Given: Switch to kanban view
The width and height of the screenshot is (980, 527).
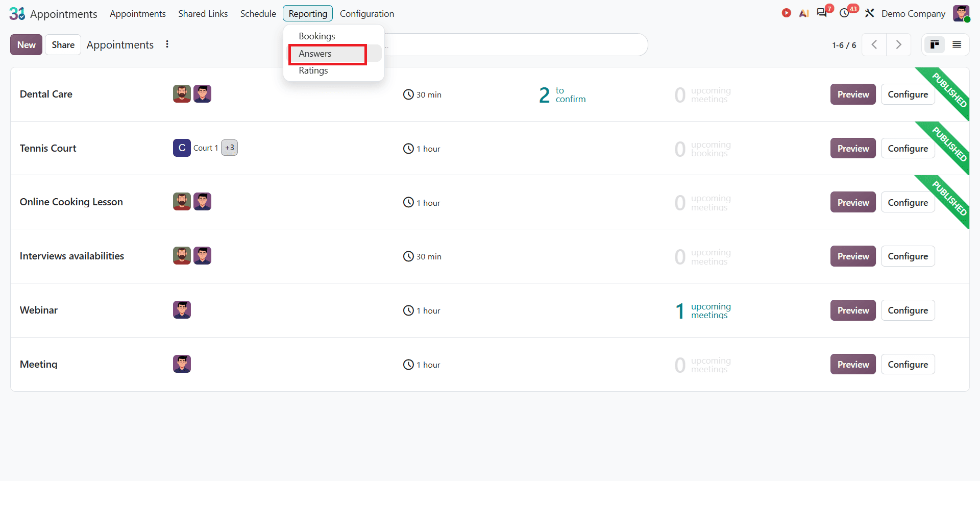Looking at the screenshot, I should pos(935,45).
